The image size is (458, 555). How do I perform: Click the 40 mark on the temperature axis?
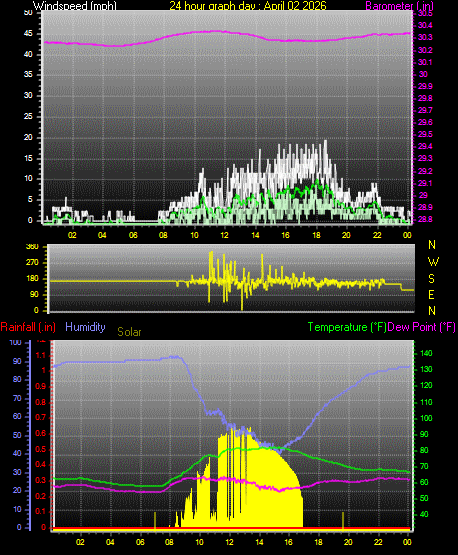[x=424, y=514]
